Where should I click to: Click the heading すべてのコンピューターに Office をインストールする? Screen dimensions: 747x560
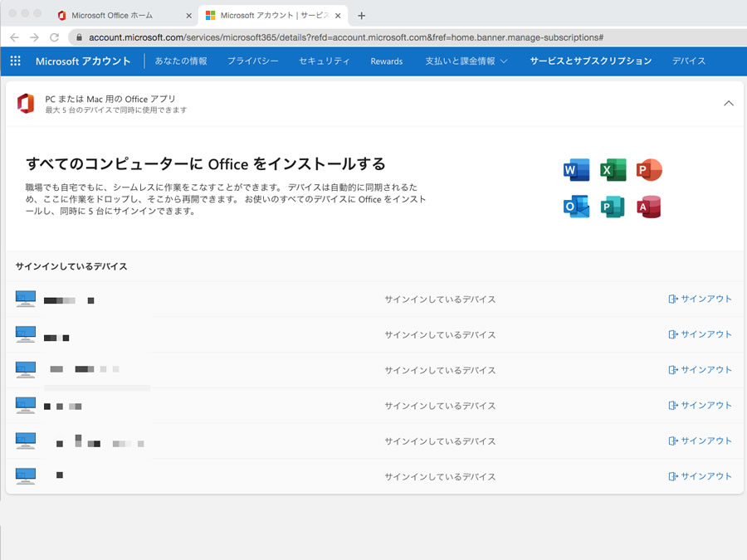(x=206, y=163)
